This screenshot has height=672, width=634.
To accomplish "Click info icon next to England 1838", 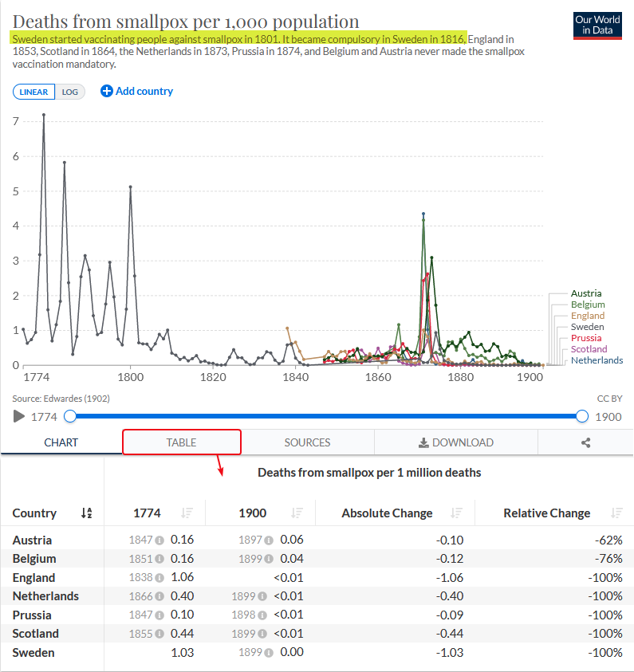I will click(x=159, y=578).
